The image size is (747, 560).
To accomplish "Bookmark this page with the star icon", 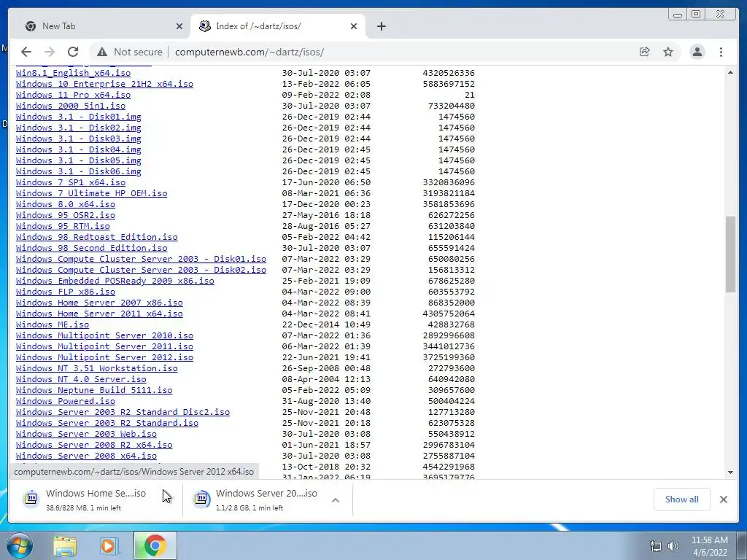I will click(x=668, y=52).
